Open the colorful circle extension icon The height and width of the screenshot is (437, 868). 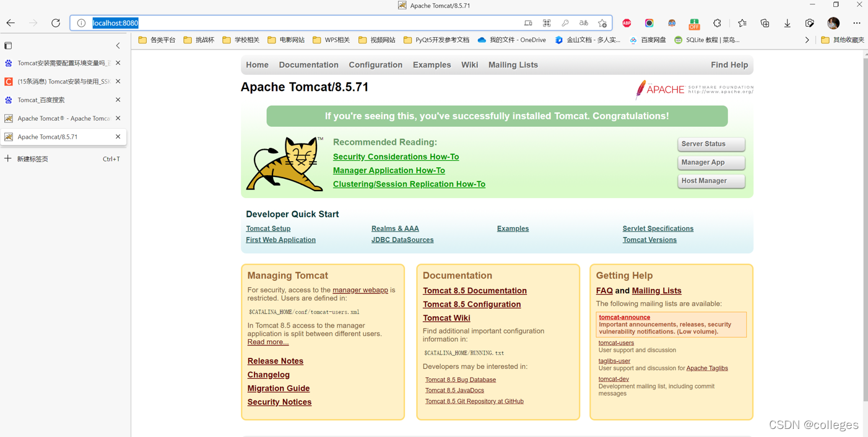point(649,23)
